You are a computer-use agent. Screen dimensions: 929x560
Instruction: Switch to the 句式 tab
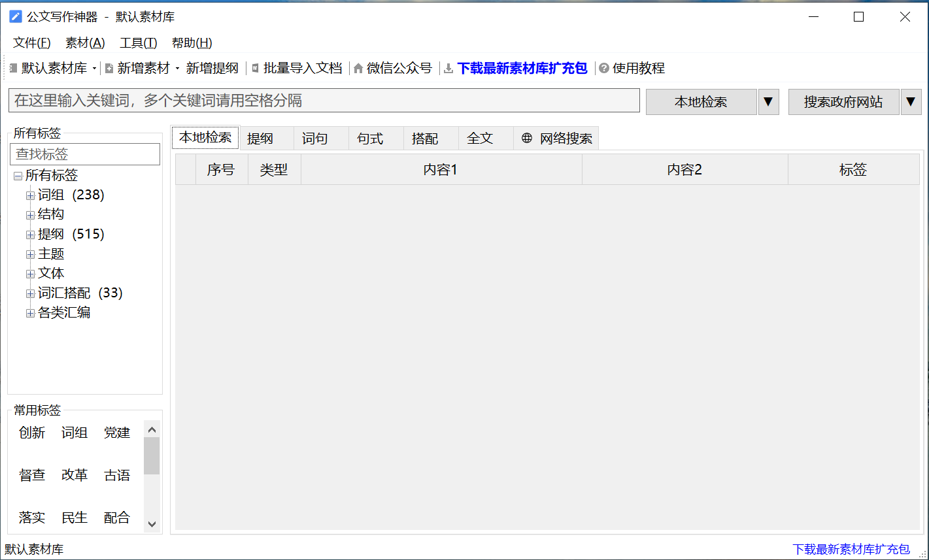click(x=370, y=139)
